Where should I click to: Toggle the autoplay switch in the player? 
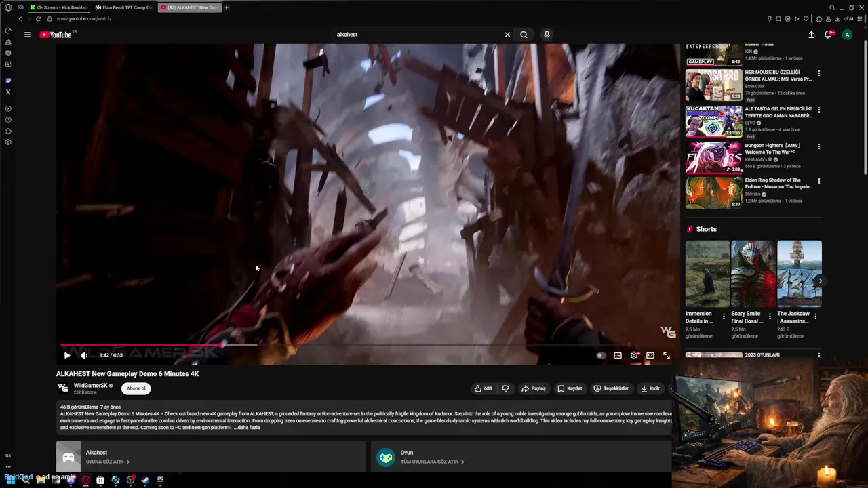point(601,355)
